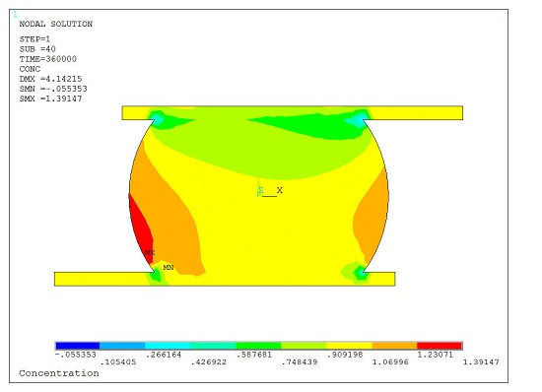Viewport: 542px width, 392px height.
Task: Click the DMX =4.14215 value
Action: [50, 79]
